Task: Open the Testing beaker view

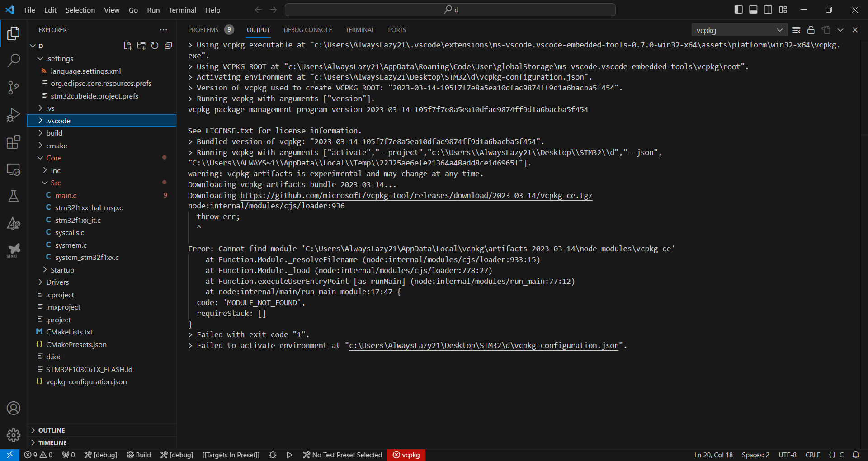Action: click(14, 196)
